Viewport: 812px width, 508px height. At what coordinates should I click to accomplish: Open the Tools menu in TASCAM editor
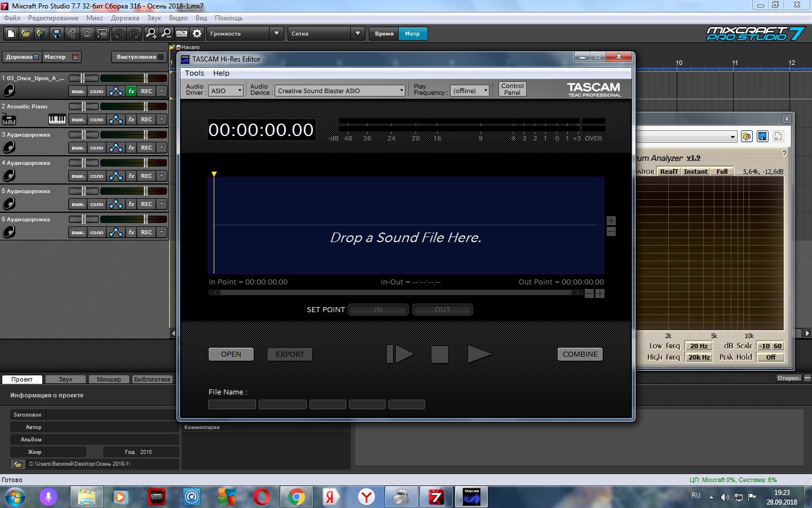click(195, 73)
